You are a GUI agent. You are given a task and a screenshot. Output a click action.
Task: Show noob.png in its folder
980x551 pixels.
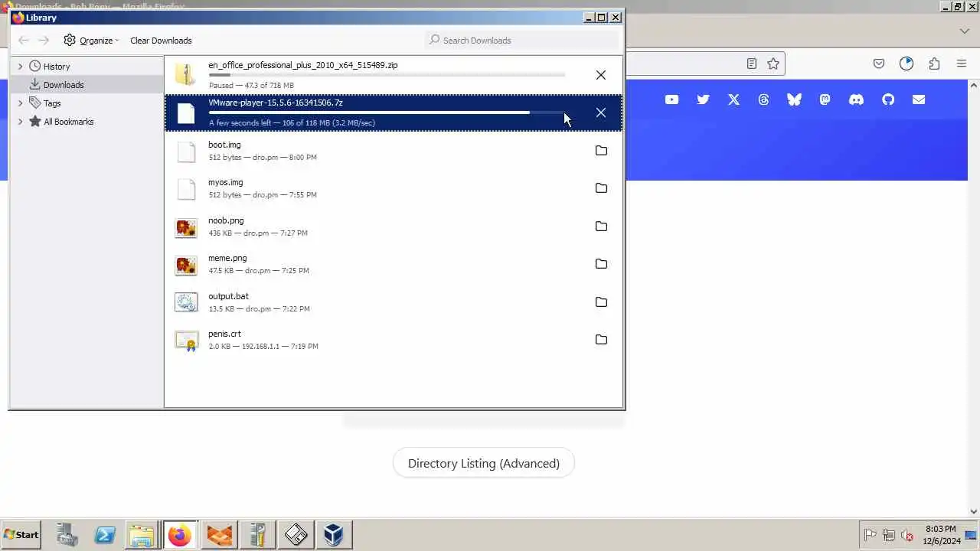pyautogui.click(x=601, y=227)
